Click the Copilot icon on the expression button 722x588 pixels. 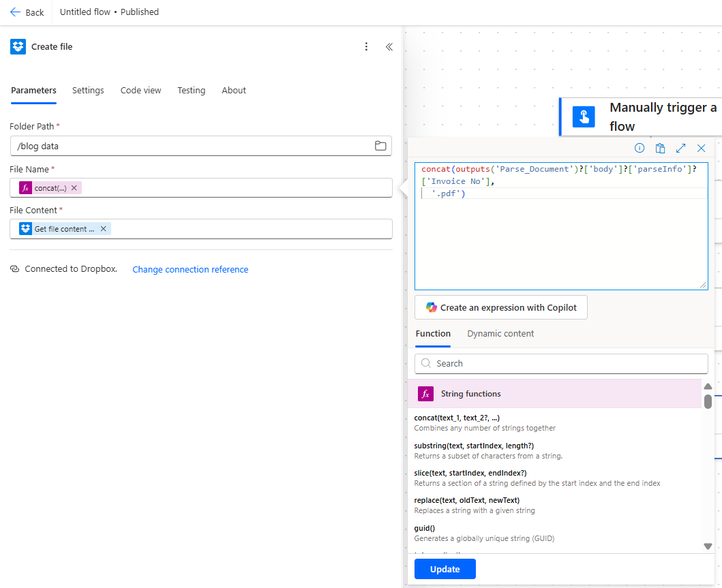click(x=432, y=307)
